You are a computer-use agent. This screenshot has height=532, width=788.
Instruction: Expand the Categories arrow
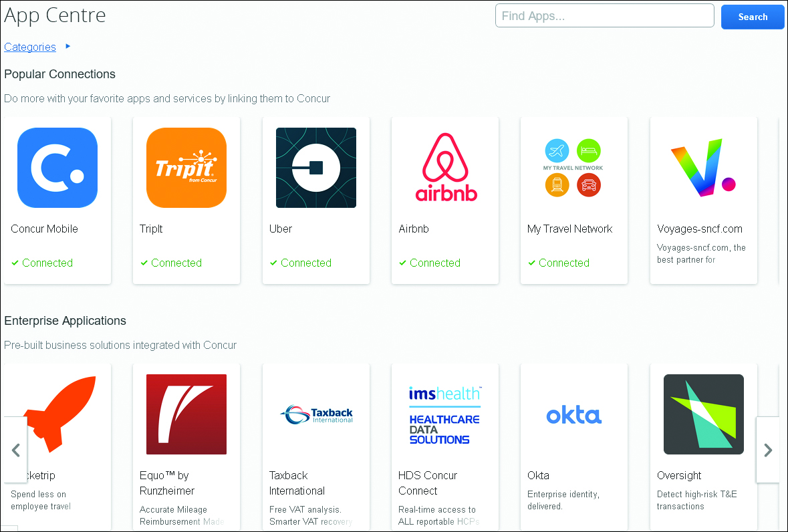click(x=68, y=46)
